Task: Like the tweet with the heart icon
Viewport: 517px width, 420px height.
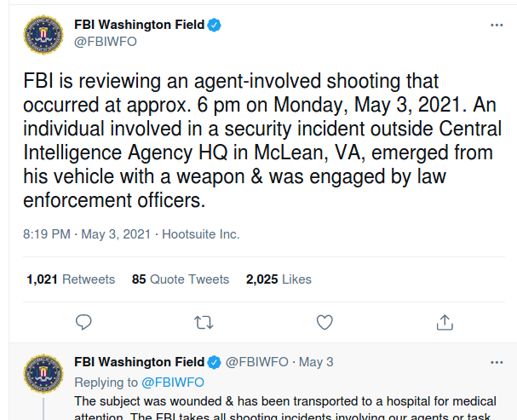Action: 325,322
